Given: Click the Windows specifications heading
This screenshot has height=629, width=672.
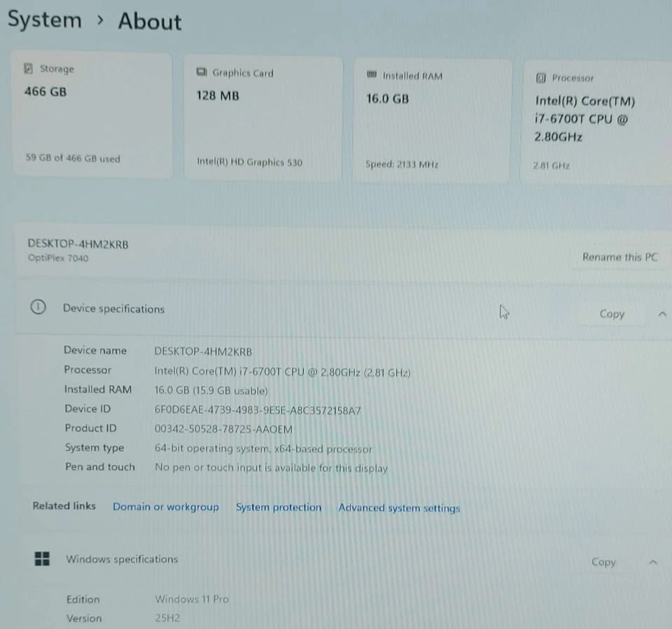Looking at the screenshot, I should (x=122, y=559).
